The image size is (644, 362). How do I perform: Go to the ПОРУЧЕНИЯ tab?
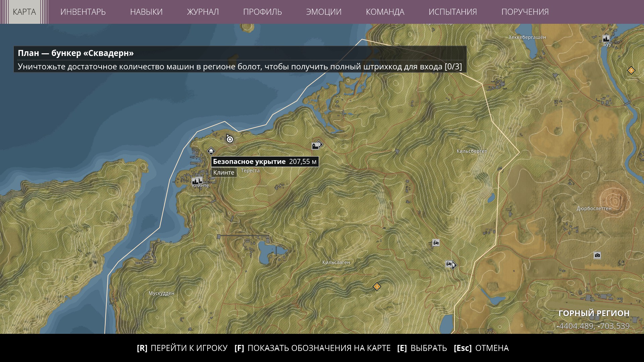coord(525,12)
